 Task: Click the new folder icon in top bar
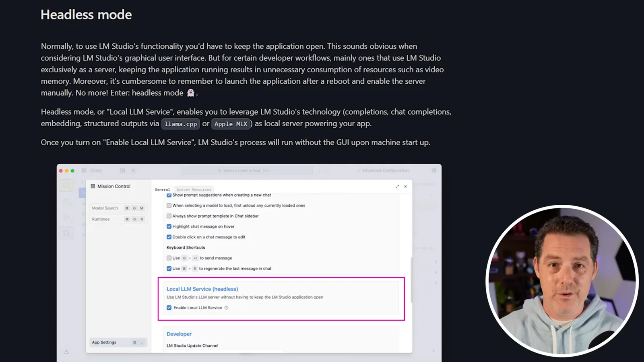123,171
